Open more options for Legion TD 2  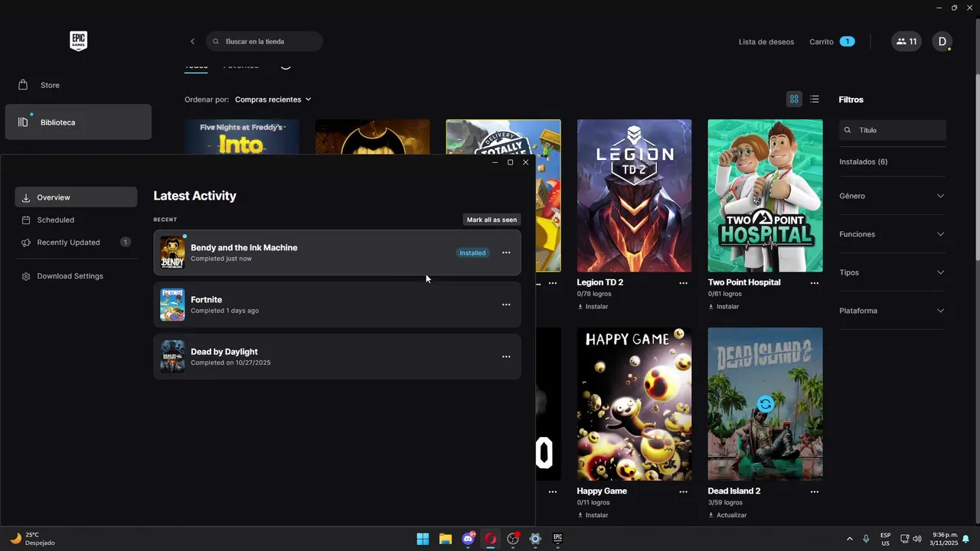[x=683, y=283]
